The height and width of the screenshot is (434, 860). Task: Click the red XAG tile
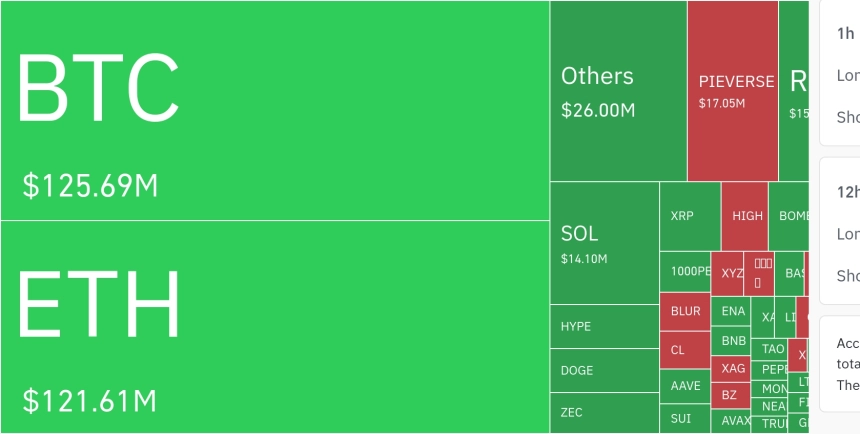tap(733, 368)
